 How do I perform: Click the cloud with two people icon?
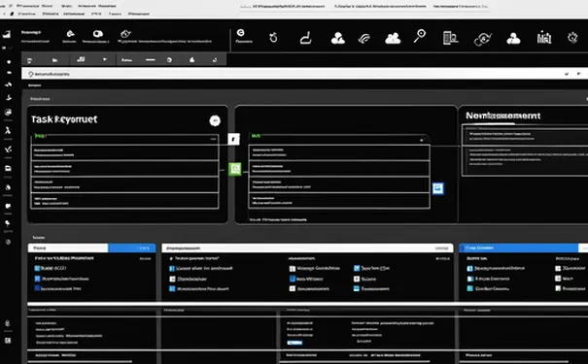(x=393, y=38)
